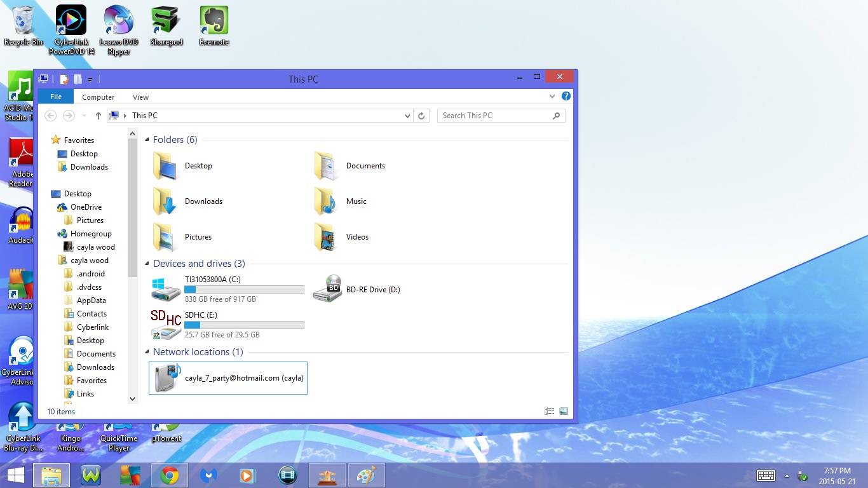This screenshot has width=868, height=488.
Task: Expand the ribbon with the chevron near help
Action: pos(552,97)
